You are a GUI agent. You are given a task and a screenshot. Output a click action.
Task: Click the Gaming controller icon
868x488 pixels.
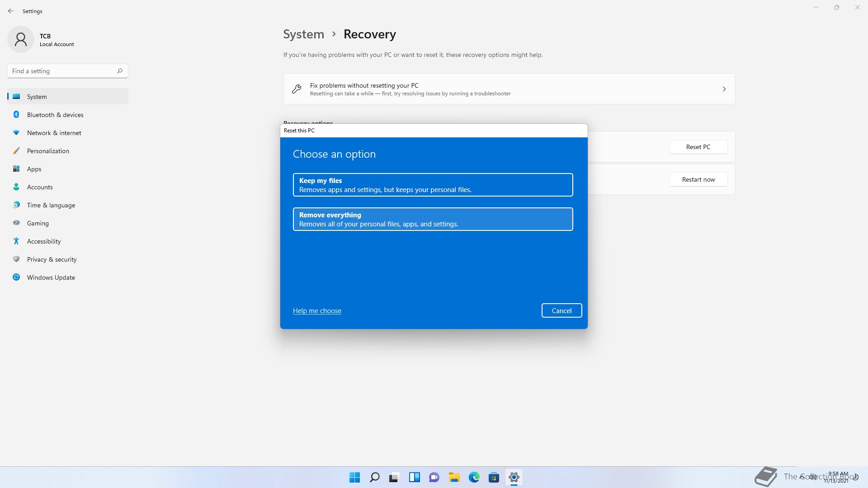tap(16, 223)
